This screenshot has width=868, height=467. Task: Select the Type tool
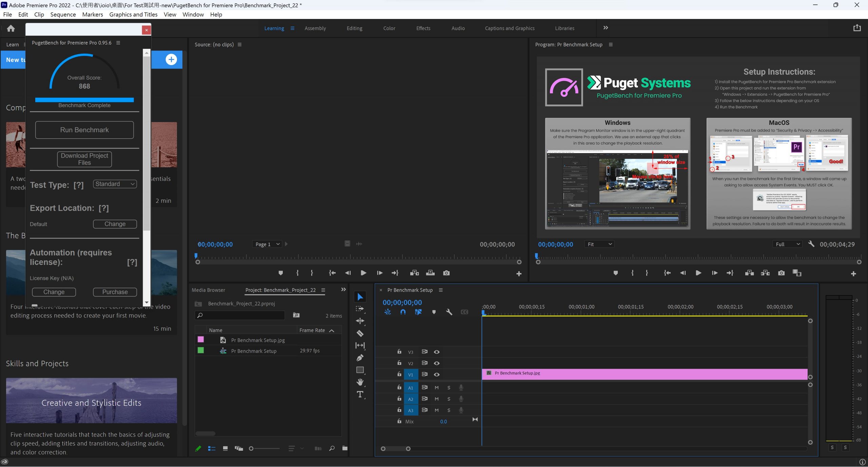360,394
